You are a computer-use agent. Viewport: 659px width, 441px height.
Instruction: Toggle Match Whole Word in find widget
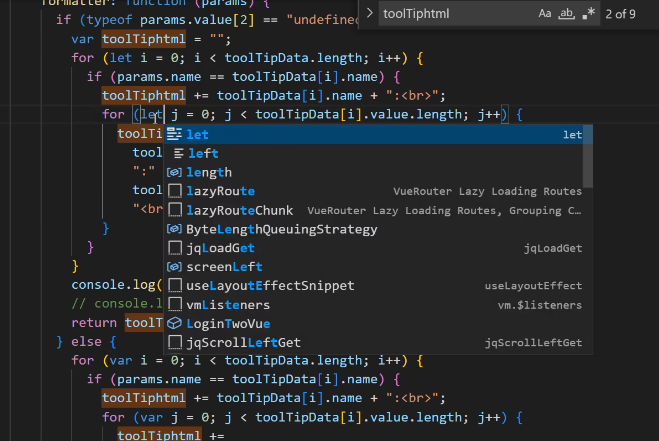click(x=566, y=14)
